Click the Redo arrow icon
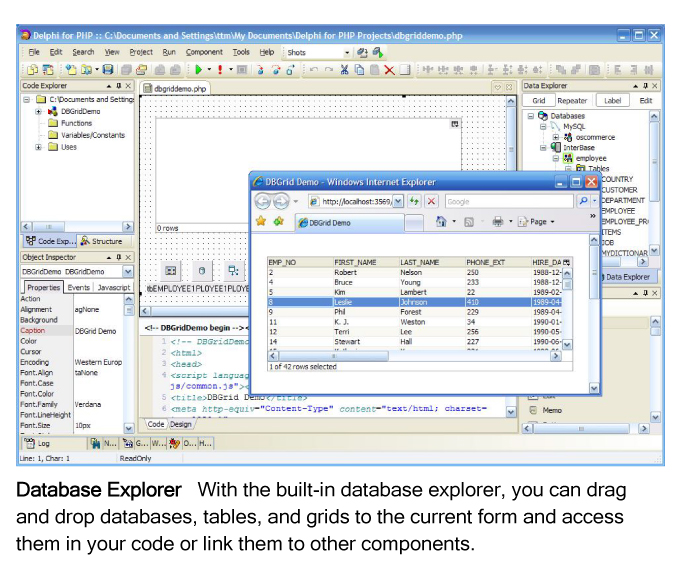683x568 pixels. 329,70
